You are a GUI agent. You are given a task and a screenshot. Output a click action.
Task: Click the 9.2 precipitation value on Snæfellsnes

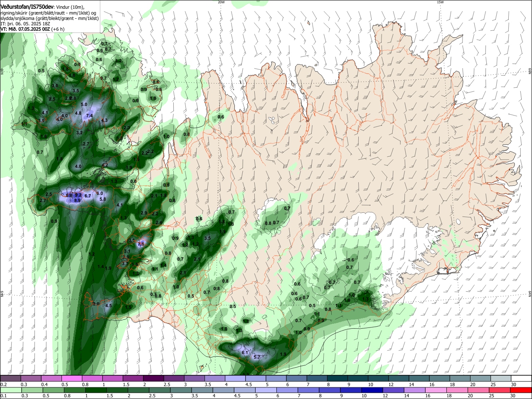78,195
